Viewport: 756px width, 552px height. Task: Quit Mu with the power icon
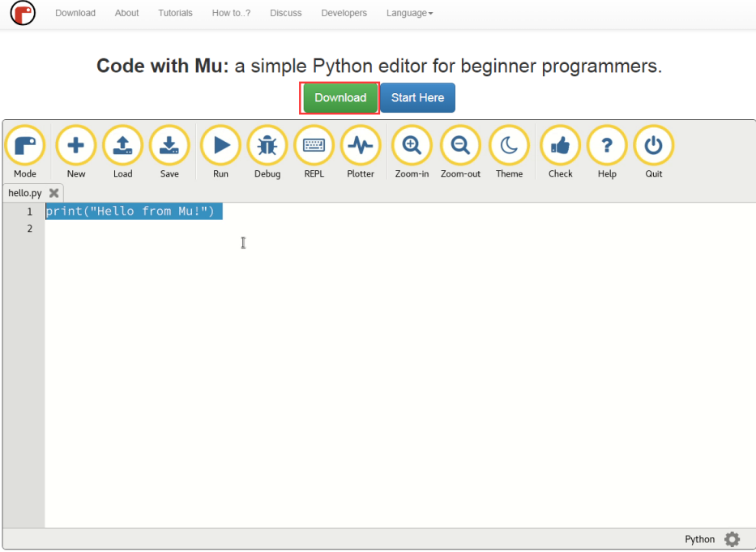[654, 145]
